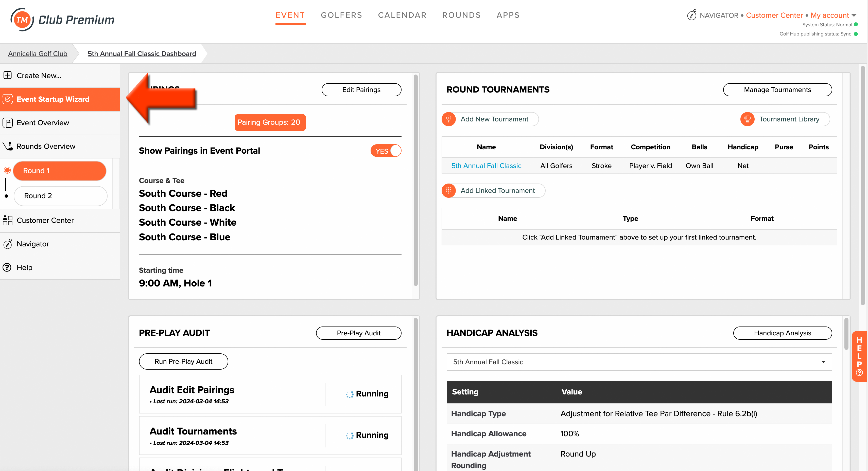Open 5th Annual Fall Classic Dashboard breadcrumb
Screen dimensions: 868x471
[x=142, y=53]
